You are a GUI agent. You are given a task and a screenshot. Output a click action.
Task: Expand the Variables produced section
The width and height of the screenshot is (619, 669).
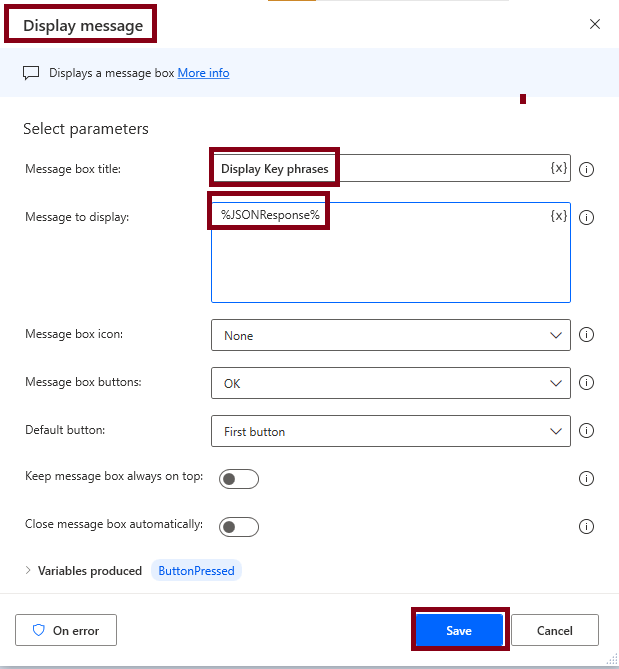(x=29, y=571)
